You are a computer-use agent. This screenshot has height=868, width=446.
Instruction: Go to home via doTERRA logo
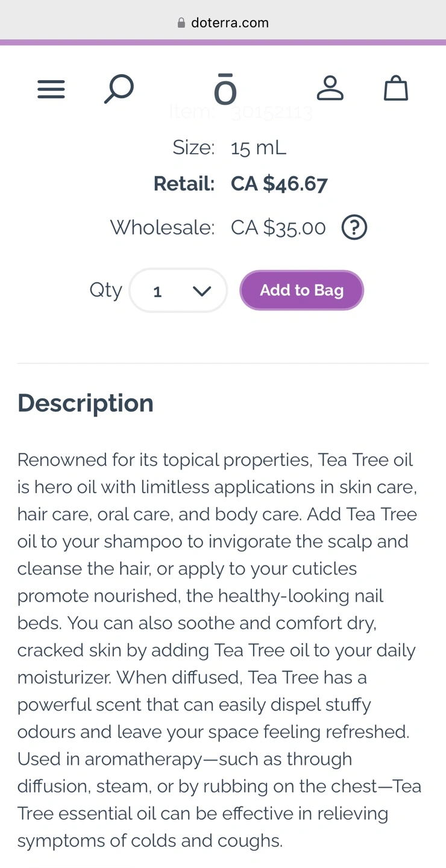[225, 90]
